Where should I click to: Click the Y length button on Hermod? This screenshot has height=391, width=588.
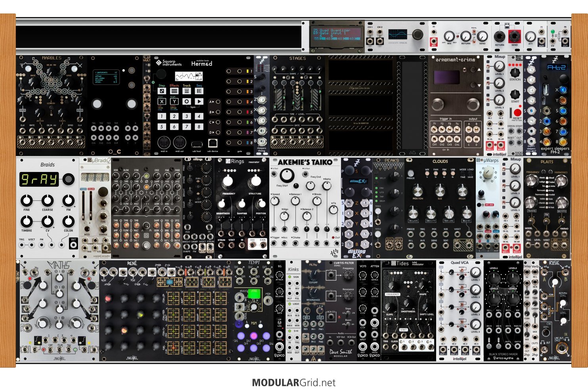(x=174, y=101)
